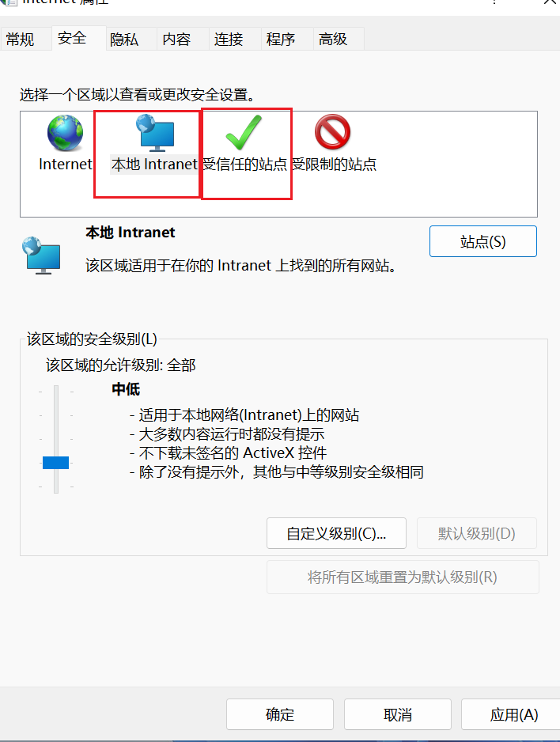560x742 pixels.
Task: Select the red 受限制的站点 zone icon
Action: [332, 132]
